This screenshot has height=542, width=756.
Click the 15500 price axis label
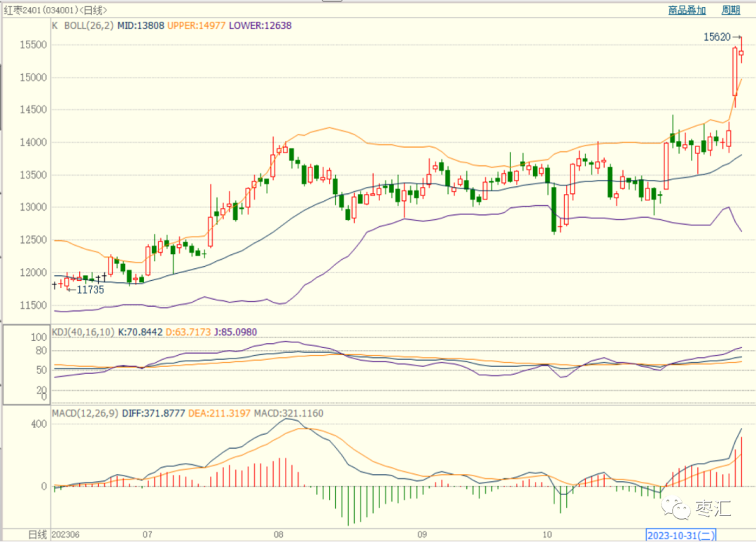pyautogui.click(x=34, y=45)
